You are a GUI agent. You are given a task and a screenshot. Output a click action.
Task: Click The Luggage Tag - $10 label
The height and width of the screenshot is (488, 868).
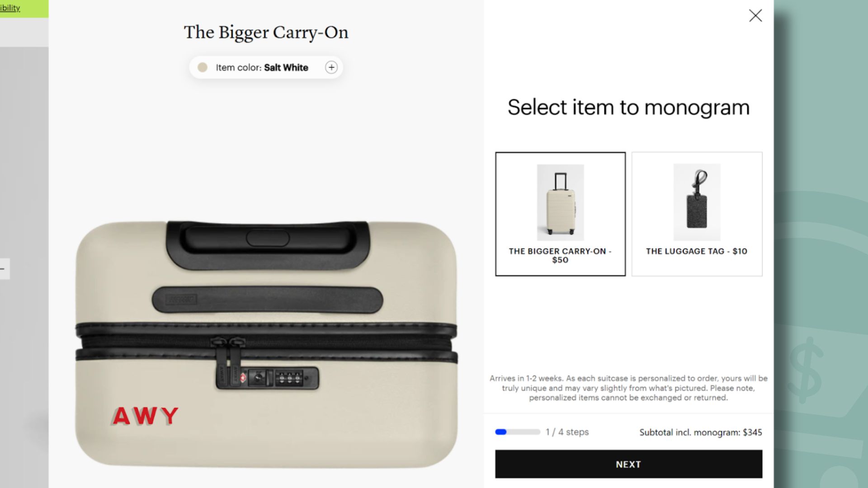(697, 251)
